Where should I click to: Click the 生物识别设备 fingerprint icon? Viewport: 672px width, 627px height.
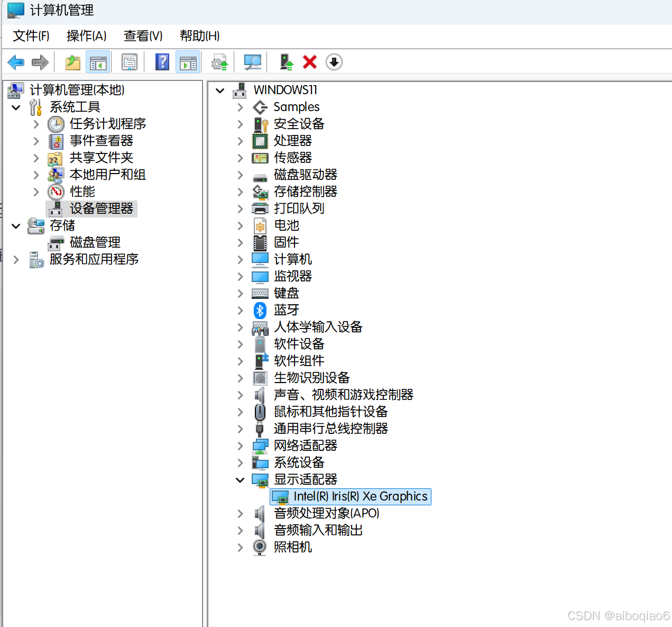tap(260, 378)
